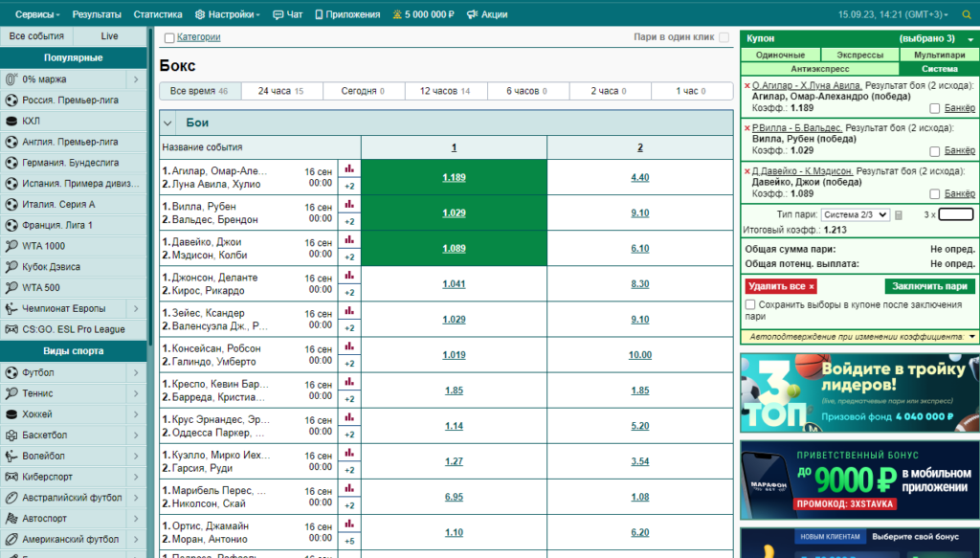Click the Автоспорт sport icon
This screenshot has height=558, width=980.
tap(11, 519)
